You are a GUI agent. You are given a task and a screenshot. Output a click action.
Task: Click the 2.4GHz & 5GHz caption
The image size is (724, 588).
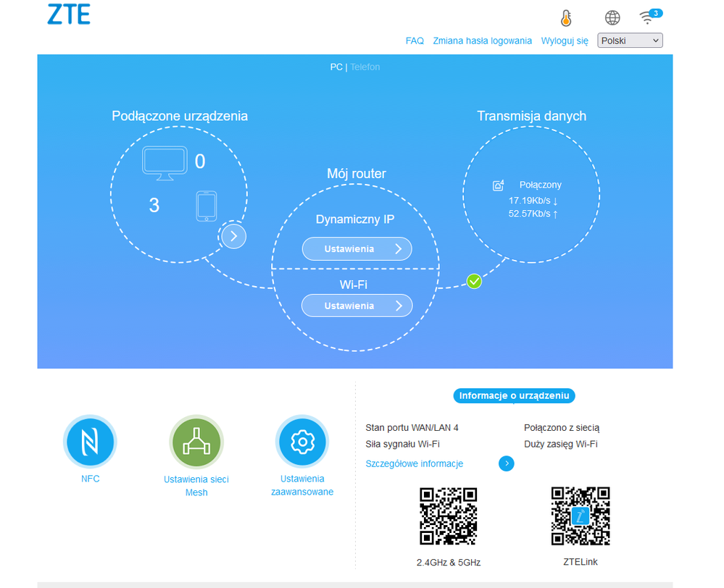tap(449, 562)
